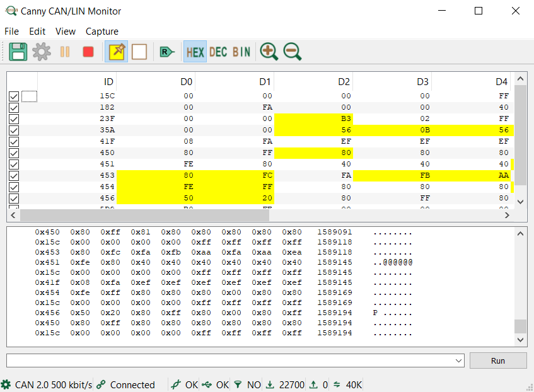Toggle the yellow highlight pin tool
Viewport: 534px width, 392px height.
click(117, 52)
